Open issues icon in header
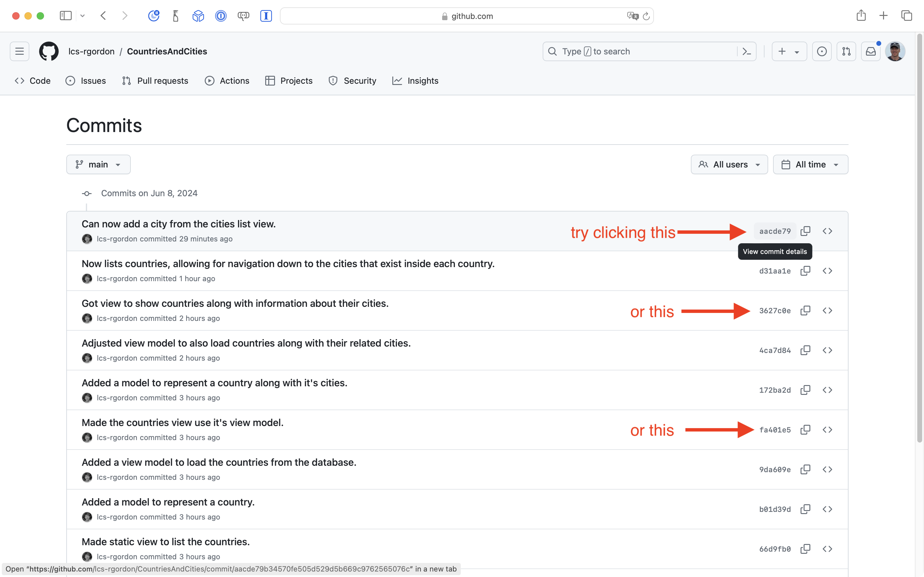924x577 pixels. pos(822,52)
